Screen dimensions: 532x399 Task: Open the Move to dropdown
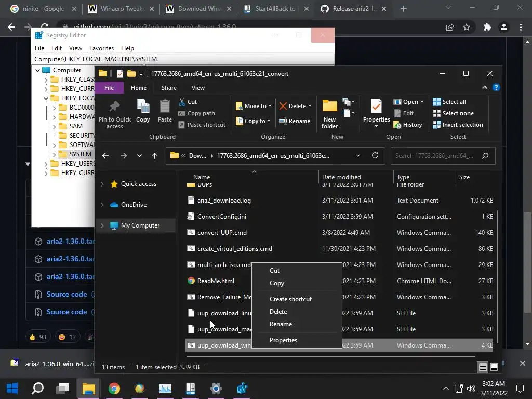pyautogui.click(x=254, y=106)
